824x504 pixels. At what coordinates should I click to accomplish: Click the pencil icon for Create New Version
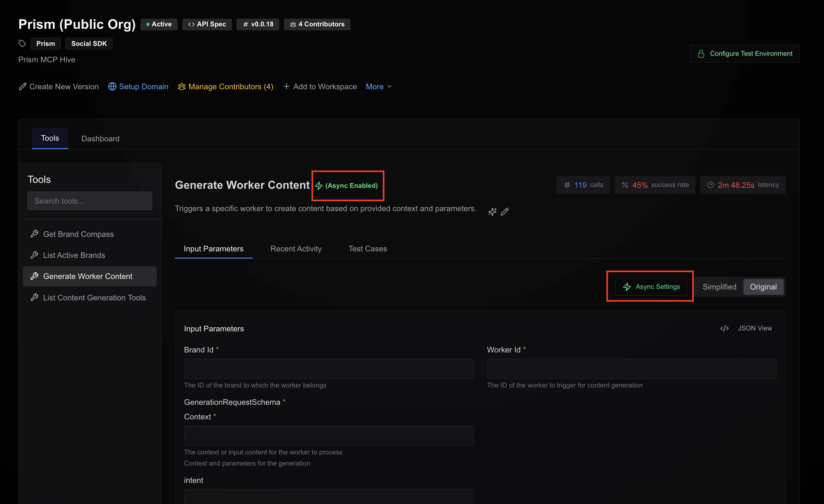[22, 86]
